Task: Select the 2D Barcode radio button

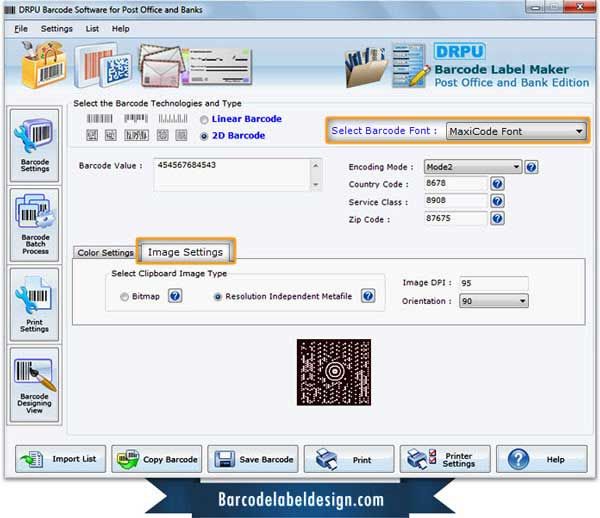Action: point(204,136)
